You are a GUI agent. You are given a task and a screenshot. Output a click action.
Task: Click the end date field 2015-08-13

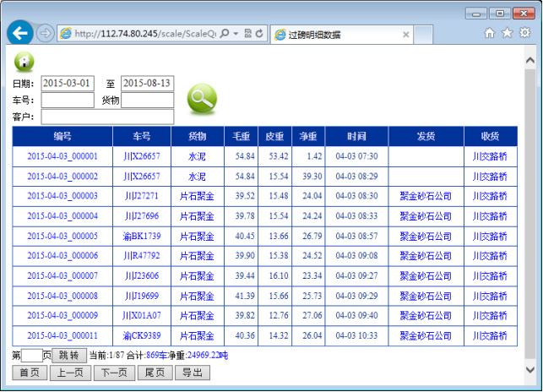pyautogui.click(x=147, y=84)
